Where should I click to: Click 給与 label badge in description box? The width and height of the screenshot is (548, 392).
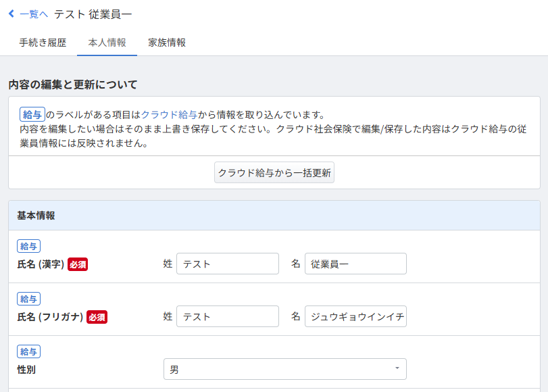click(x=32, y=114)
